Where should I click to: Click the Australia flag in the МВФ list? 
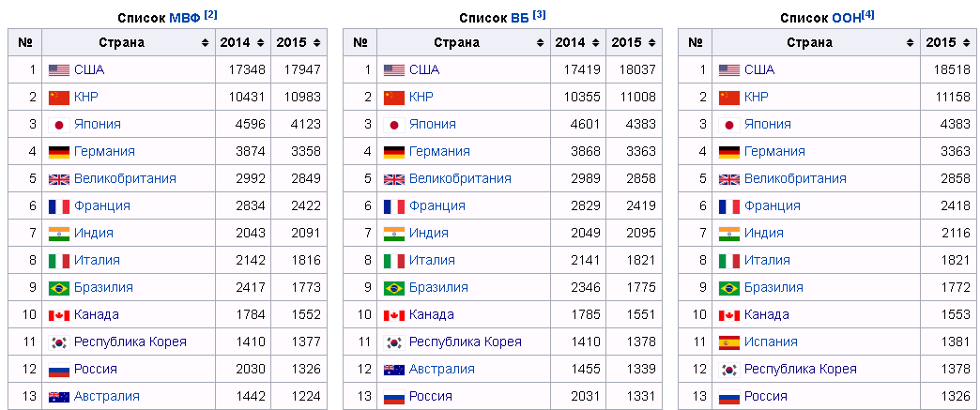tap(59, 397)
